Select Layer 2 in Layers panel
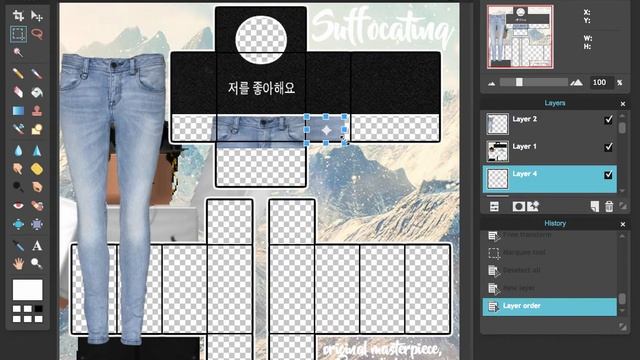 549,124
